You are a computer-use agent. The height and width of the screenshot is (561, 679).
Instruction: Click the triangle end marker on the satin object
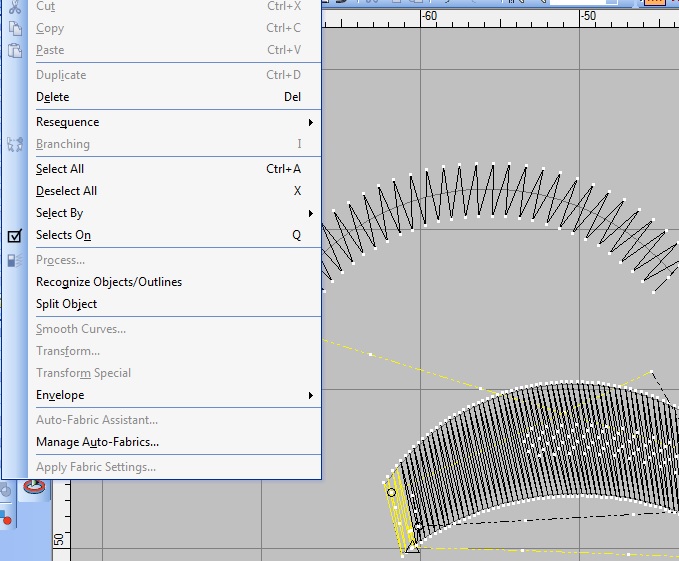pos(412,548)
